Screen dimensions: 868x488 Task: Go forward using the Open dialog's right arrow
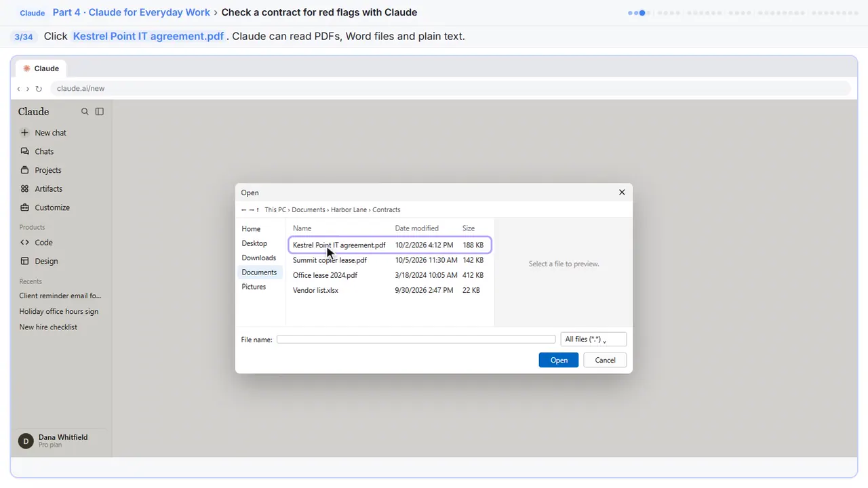click(251, 210)
